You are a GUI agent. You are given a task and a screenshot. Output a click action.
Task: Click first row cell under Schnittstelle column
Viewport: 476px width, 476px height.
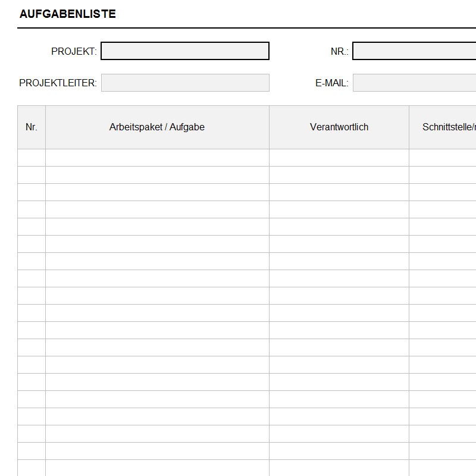coord(443,158)
